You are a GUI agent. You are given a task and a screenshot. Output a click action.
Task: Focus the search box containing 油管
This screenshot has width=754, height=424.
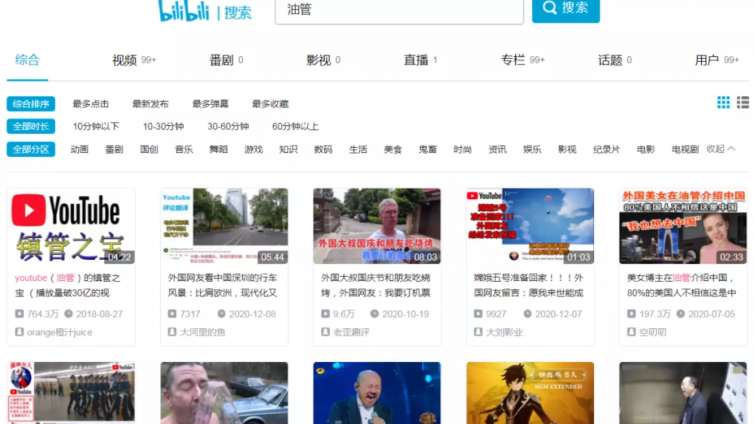399,11
